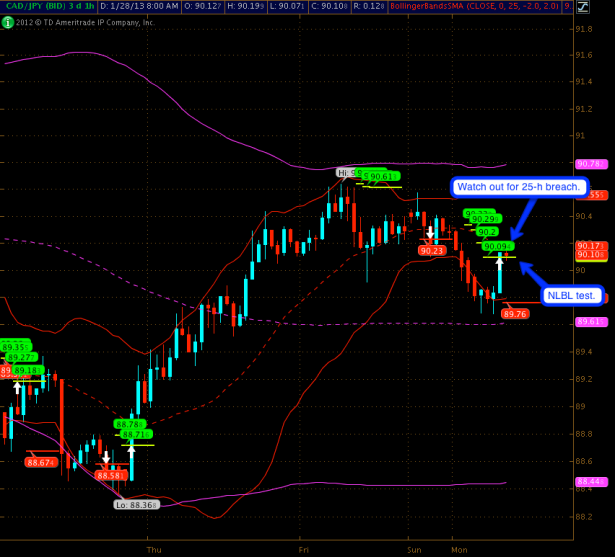
Task: Click the magenta 88.44 price axis marker
Action: pyautogui.click(x=588, y=482)
